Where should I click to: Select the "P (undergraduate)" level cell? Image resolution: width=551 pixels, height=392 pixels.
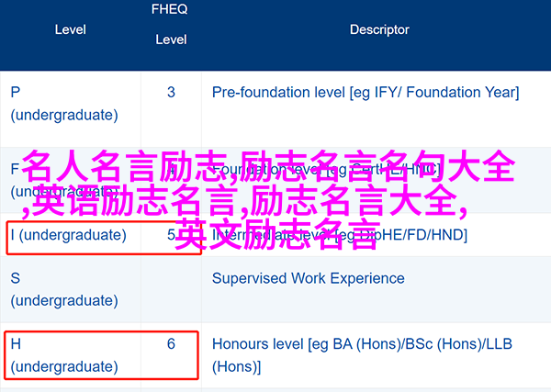(64, 104)
